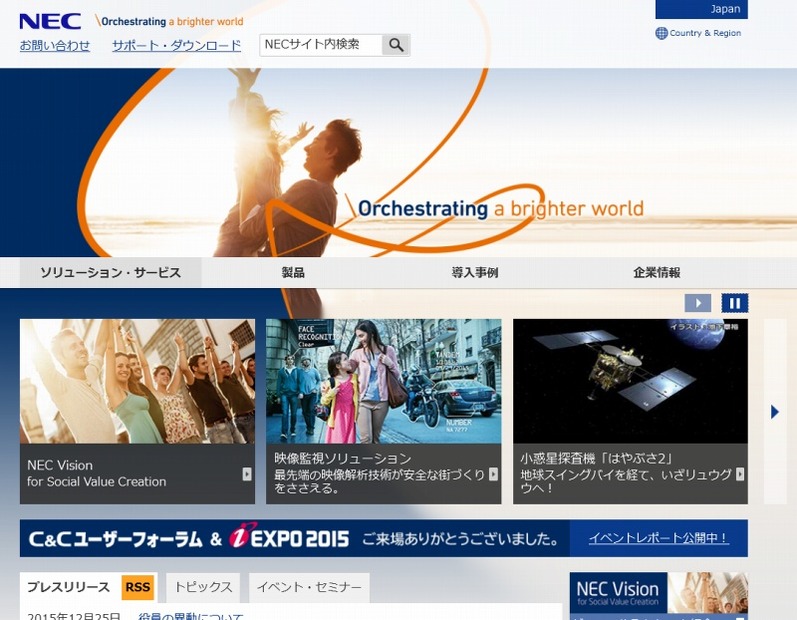The width and height of the screenshot is (797, 620).
Task: Open the RSS feed badge
Action: pos(138,587)
